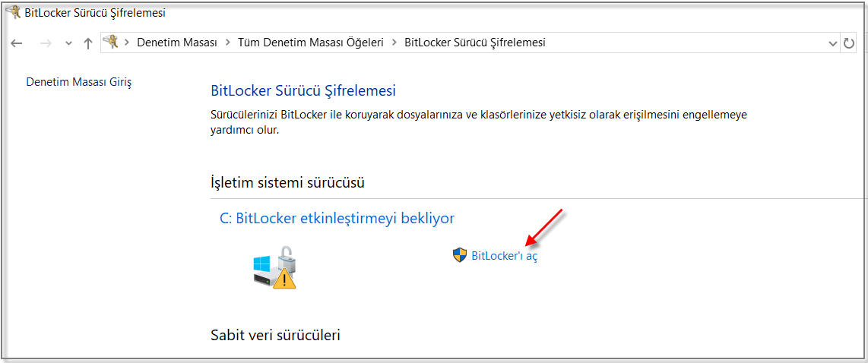Click the BitLocker icon in title bar

12,12
